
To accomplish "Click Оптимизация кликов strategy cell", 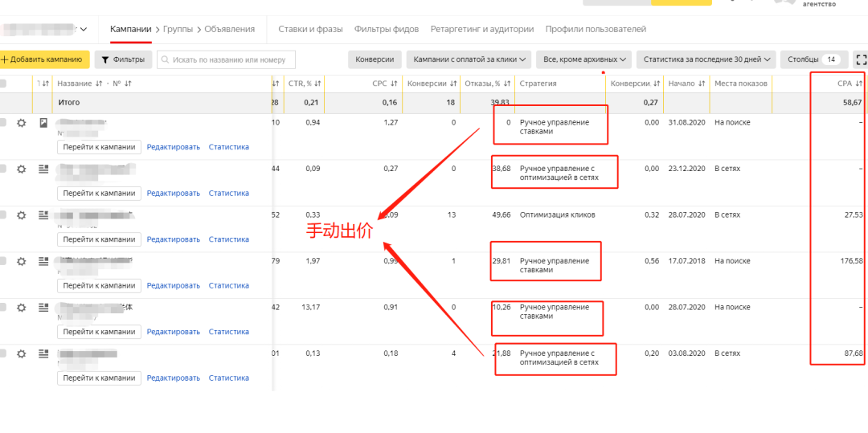I will [558, 214].
